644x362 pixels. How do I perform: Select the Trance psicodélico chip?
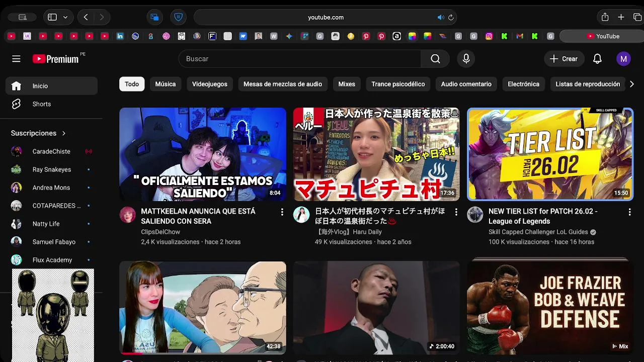pyautogui.click(x=398, y=84)
